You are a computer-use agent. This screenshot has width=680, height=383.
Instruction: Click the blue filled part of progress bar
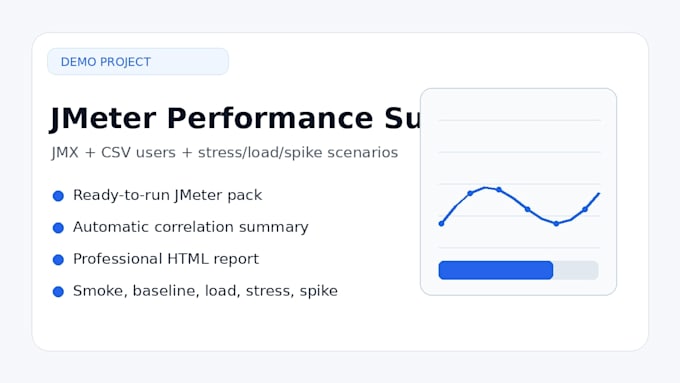pos(496,270)
